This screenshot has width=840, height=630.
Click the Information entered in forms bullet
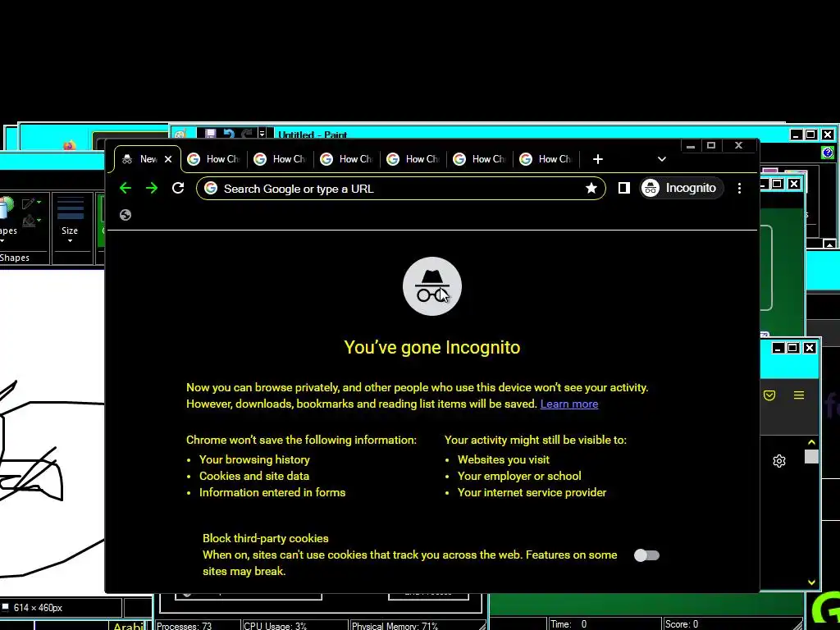pos(272,492)
